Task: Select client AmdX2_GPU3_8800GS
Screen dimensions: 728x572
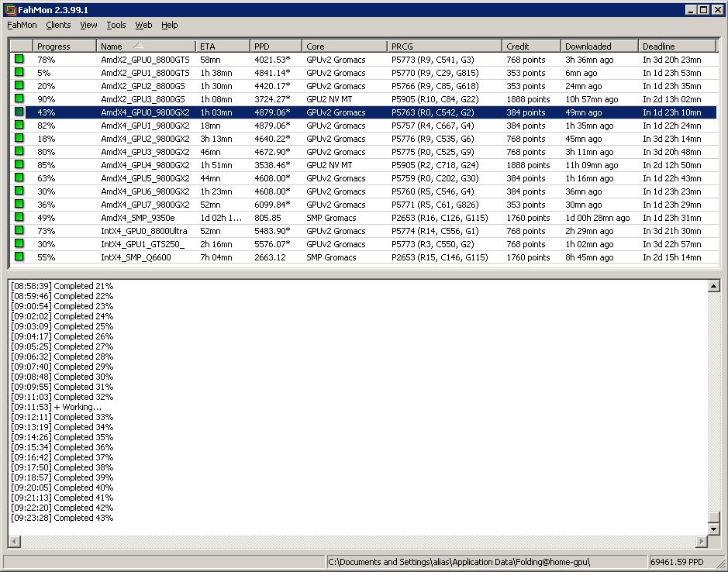Action: tap(143, 99)
